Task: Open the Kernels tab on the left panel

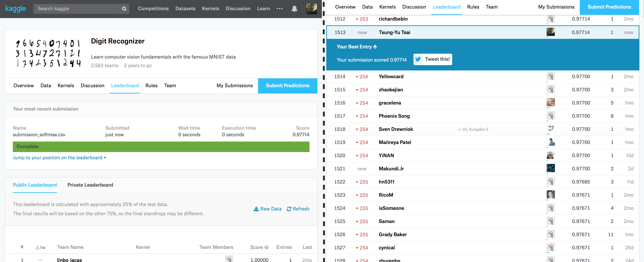Action: [66, 85]
